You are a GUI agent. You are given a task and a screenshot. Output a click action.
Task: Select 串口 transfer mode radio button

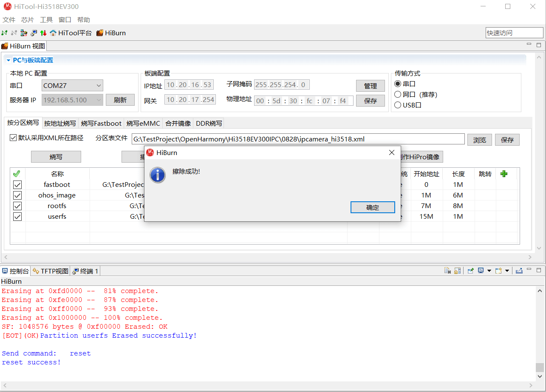pyautogui.click(x=398, y=84)
